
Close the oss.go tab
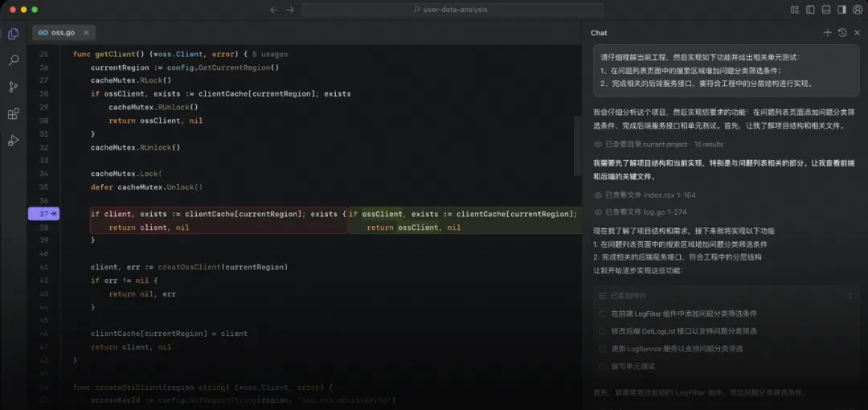(x=86, y=33)
